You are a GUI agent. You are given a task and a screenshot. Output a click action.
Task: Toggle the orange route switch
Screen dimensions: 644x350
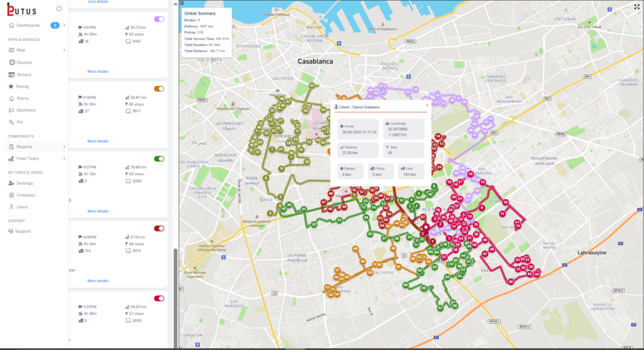tap(159, 89)
